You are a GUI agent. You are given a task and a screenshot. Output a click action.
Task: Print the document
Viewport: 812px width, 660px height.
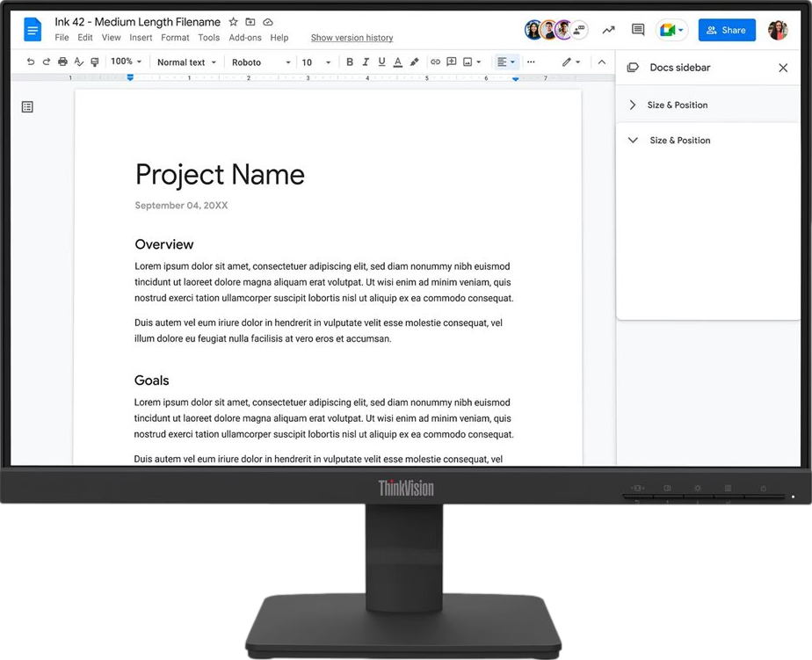(x=62, y=62)
